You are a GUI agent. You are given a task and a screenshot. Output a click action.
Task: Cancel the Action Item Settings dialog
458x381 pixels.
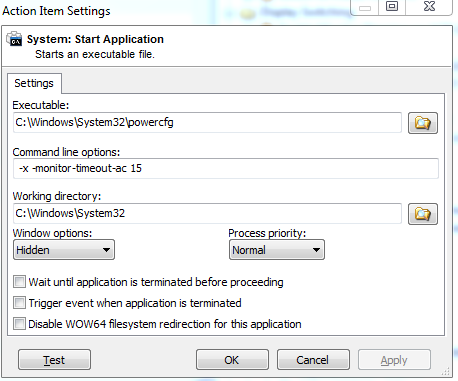pyautogui.click(x=313, y=360)
